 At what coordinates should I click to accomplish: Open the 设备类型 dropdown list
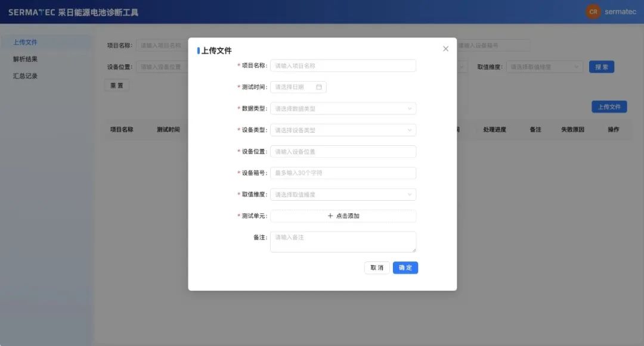click(x=343, y=130)
